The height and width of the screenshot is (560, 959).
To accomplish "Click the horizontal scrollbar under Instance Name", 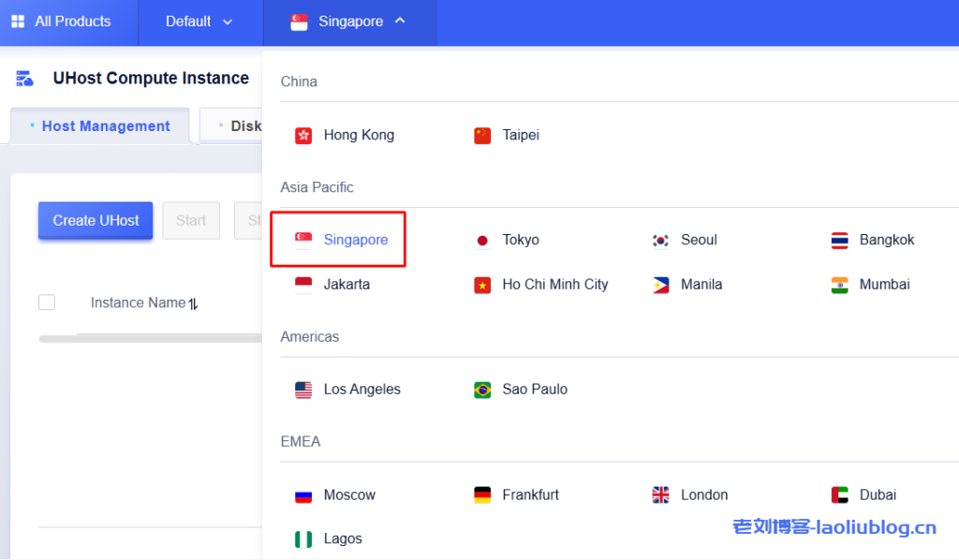I will click(x=150, y=339).
